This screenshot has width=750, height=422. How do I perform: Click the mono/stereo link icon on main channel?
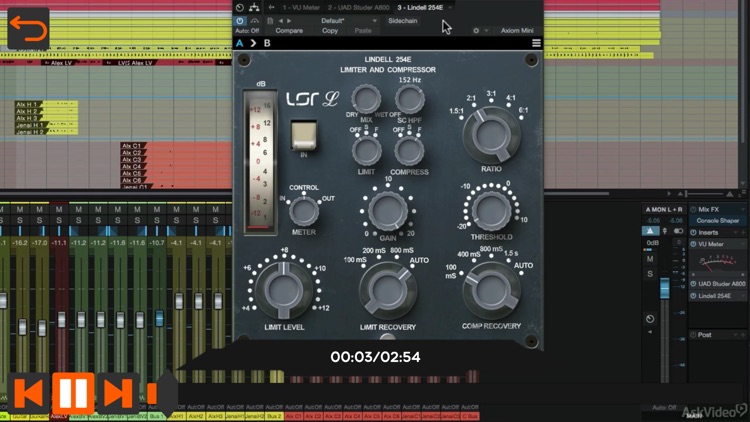[678, 231]
